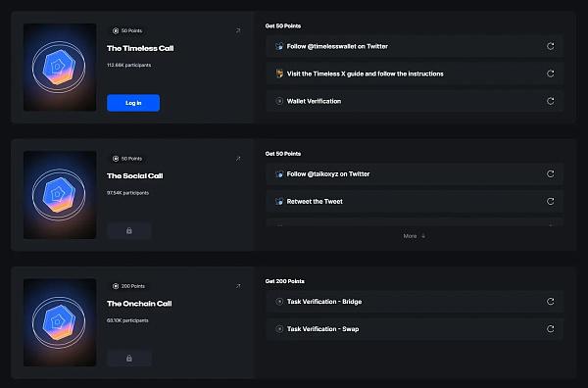Viewport: 588px width, 388px height.
Task: Expand More tasks in The Social Call
Action: coord(415,236)
